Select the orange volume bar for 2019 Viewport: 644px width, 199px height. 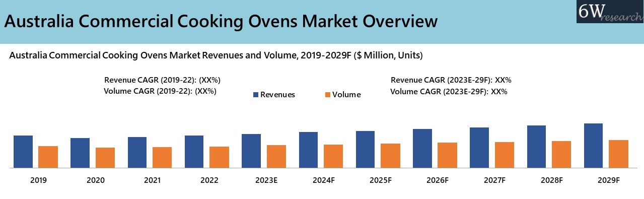point(48,157)
